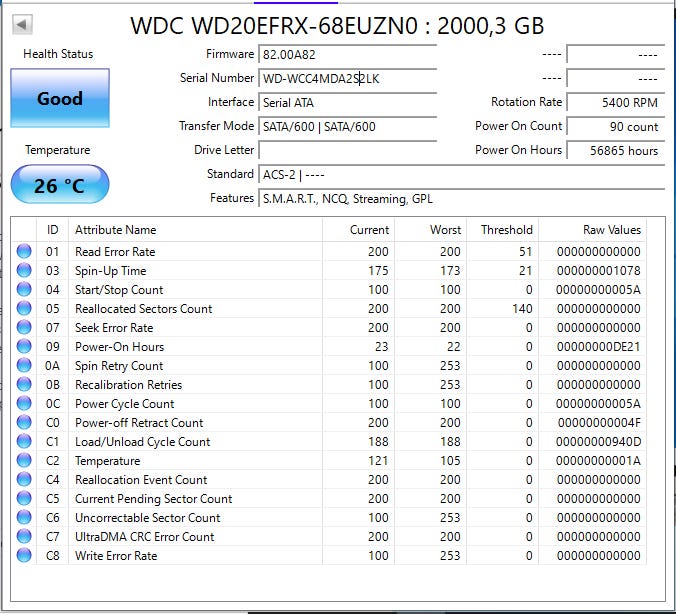Click the status orb for Seek Error Rate
The height and width of the screenshot is (614, 676).
point(24,327)
